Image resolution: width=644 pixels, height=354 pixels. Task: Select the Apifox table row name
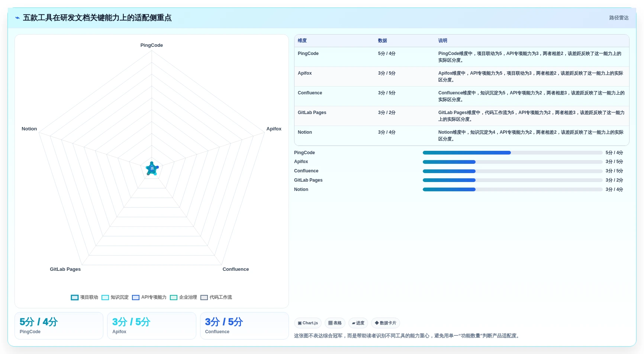(x=305, y=73)
